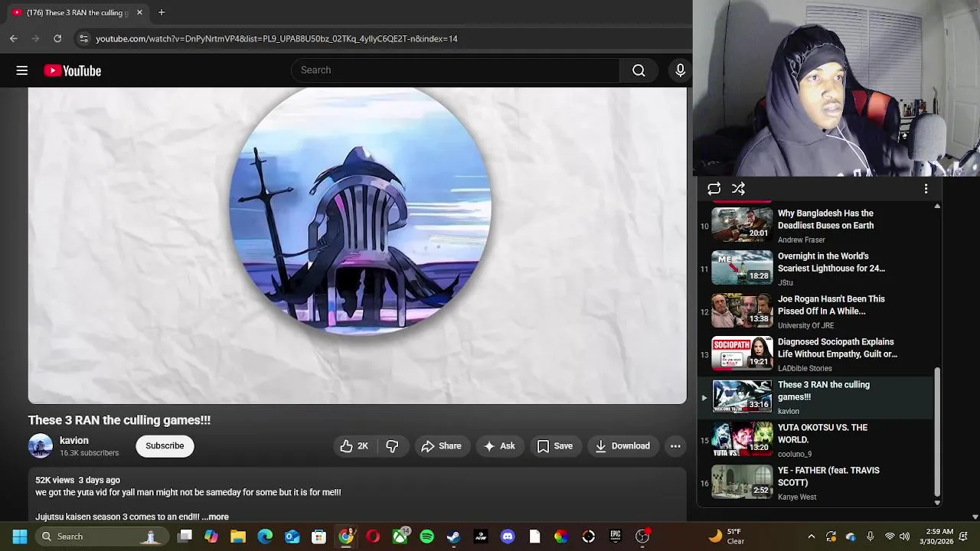Open kavion channel avatar
This screenshot has height=551, width=980.
(x=41, y=446)
